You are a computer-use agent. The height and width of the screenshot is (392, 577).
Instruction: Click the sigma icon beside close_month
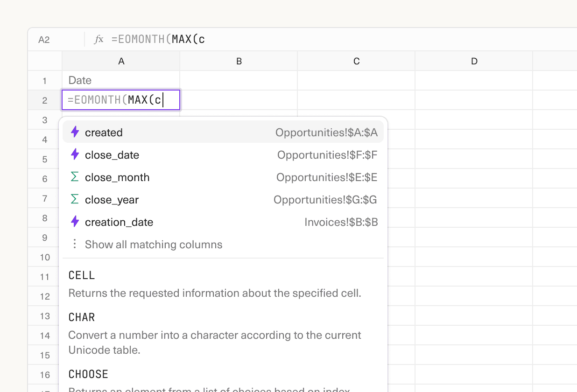click(x=75, y=177)
